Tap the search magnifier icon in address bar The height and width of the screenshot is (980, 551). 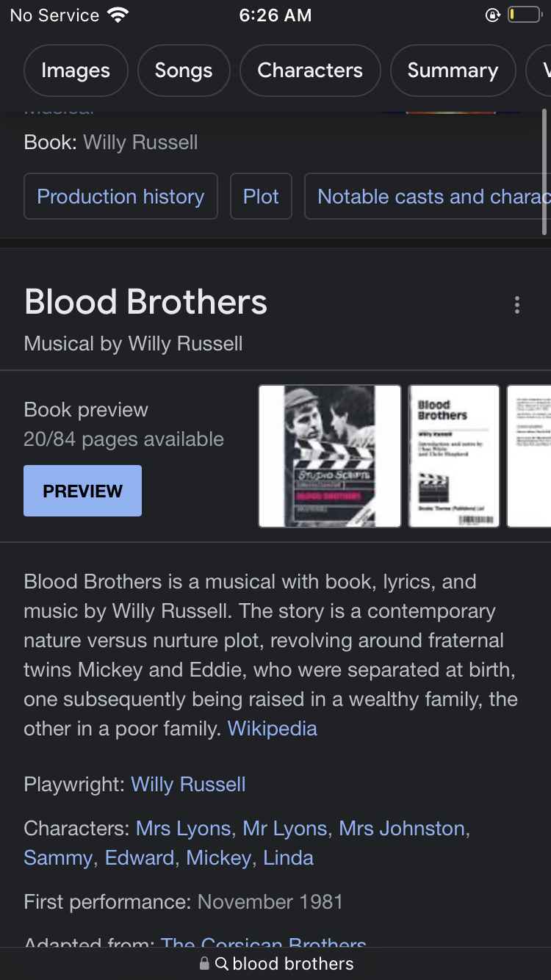click(x=222, y=964)
